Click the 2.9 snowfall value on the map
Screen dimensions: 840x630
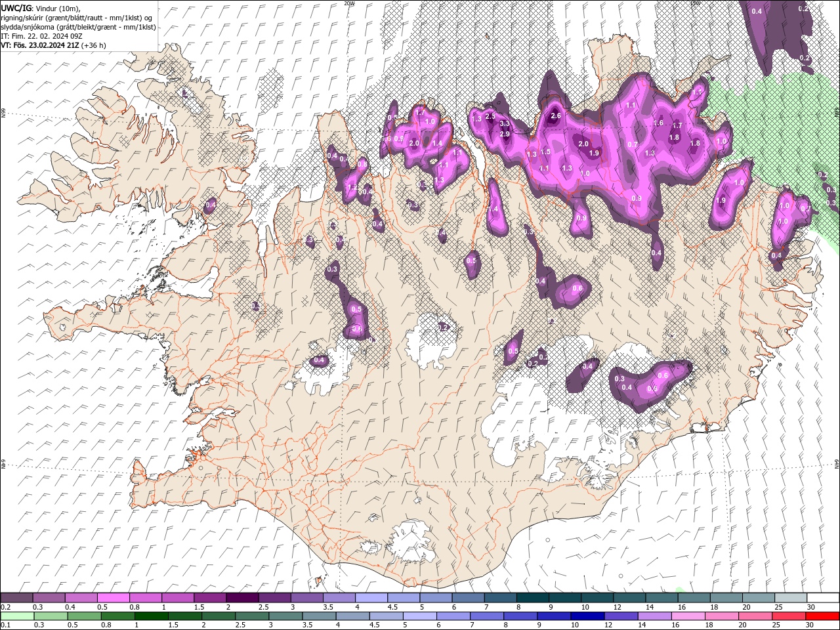tap(505, 134)
